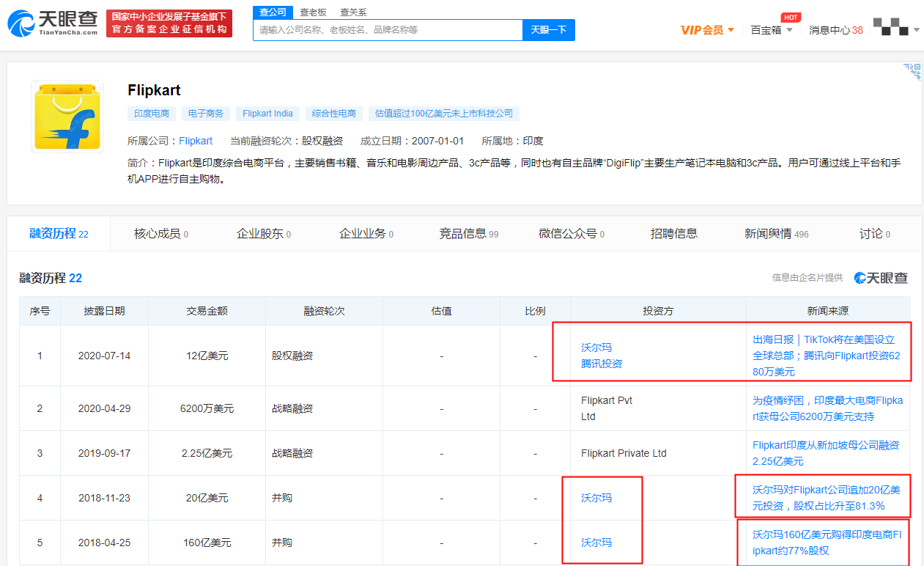
Task: Click the 印度电商 tag
Action: point(152,114)
